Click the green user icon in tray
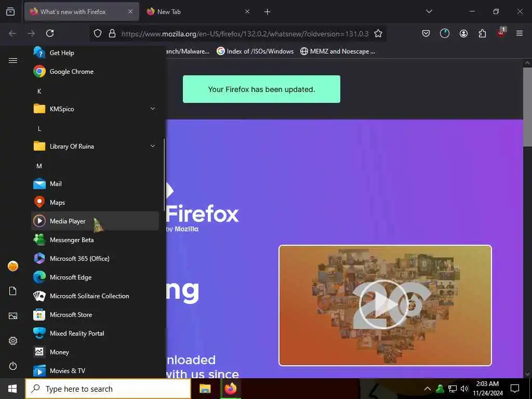 440,389
